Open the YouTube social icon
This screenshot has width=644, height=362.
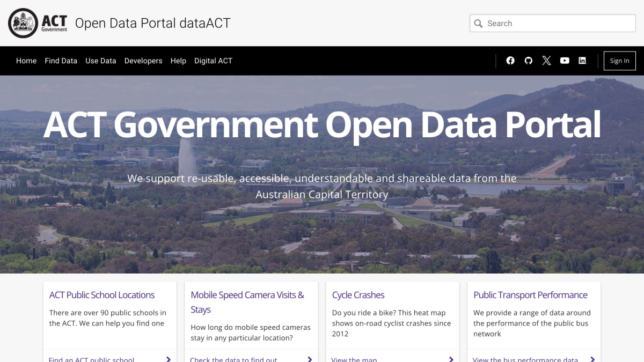(565, 61)
